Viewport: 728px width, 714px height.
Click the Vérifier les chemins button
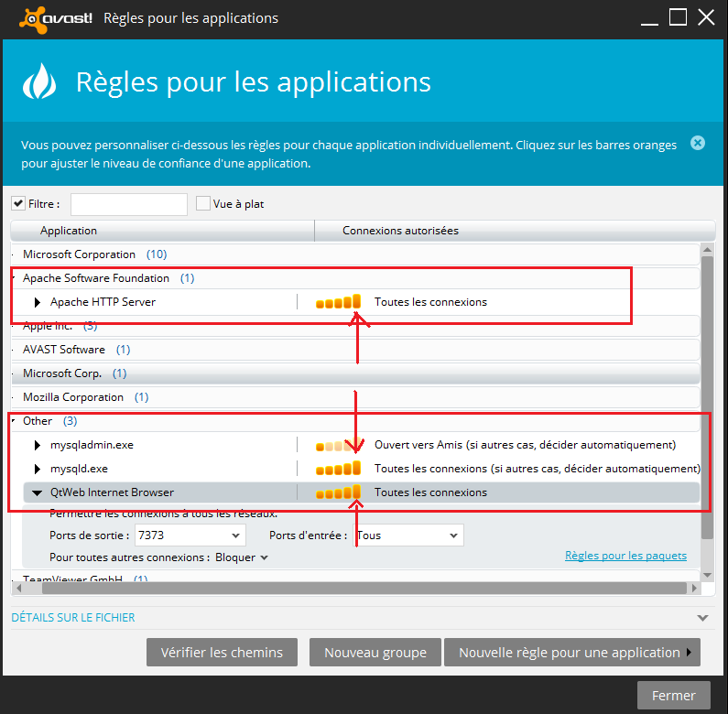(222, 653)
